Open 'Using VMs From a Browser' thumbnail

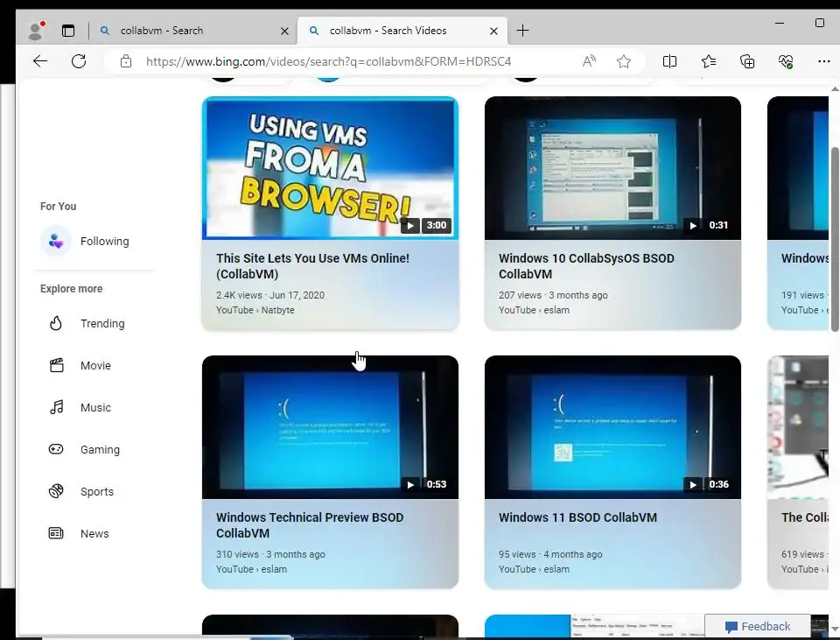330,168
